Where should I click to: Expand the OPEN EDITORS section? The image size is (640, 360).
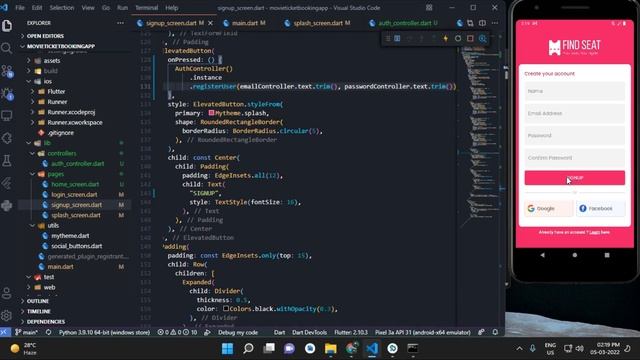(x=45, y=36)
